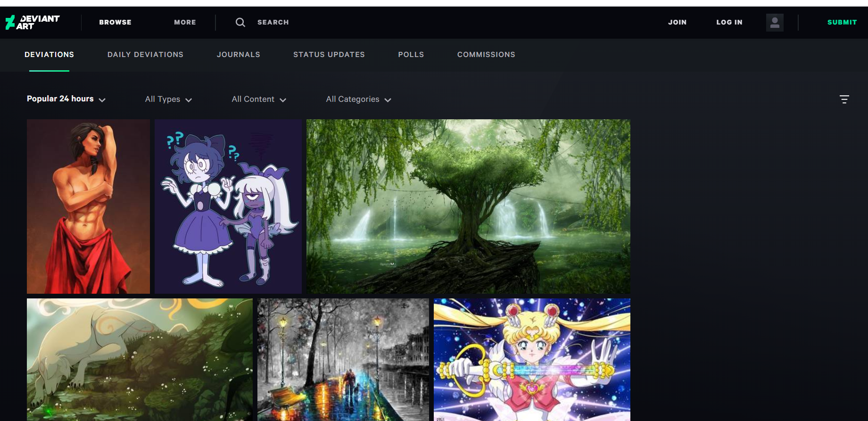Open the All Categories dropdown
Screen dimensions: 868x421
pyautogui.click(x=358, y=99)
